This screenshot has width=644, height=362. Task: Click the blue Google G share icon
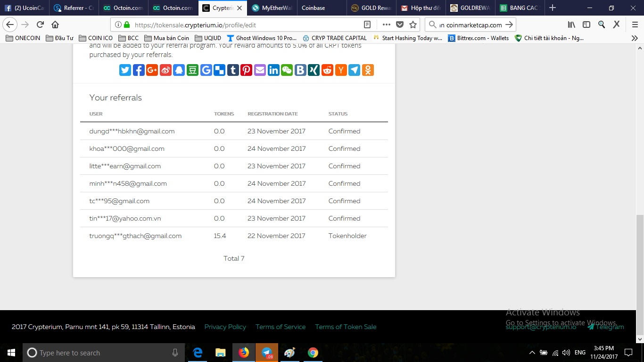[206, 70]
